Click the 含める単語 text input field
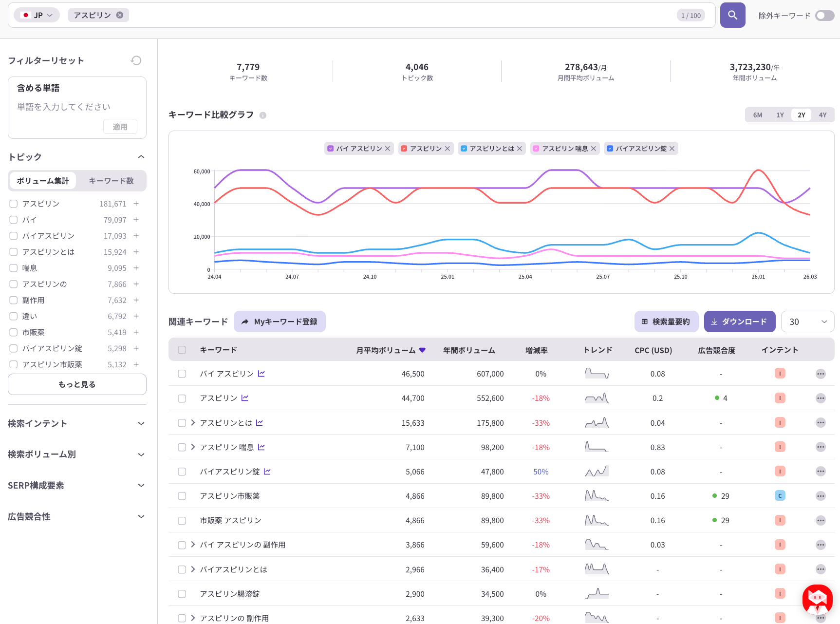This screenshot has height=624, width=840. click(x=63, y=107)
